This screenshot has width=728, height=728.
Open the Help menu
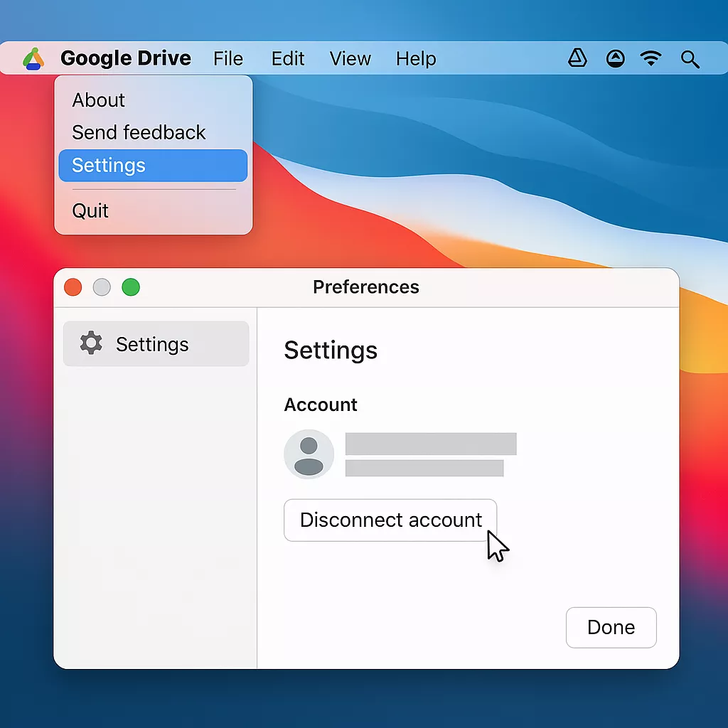click(416, 59)
